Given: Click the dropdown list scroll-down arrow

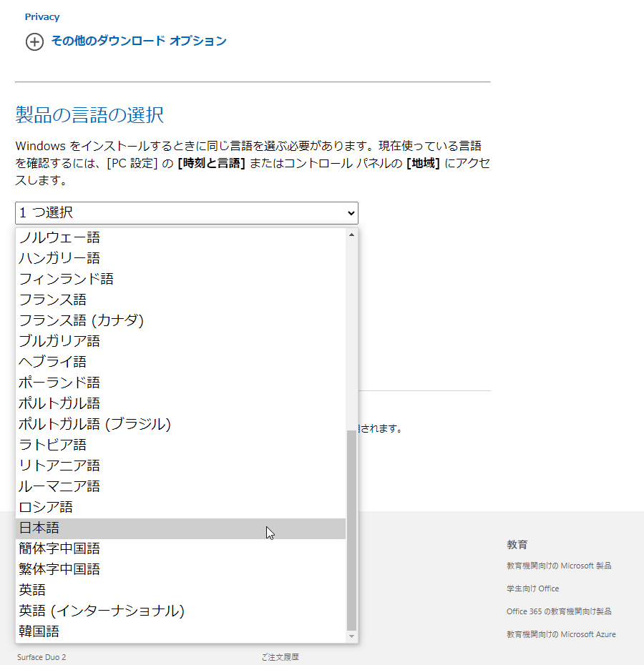Looking at the screenshot, I should [351, 636].
